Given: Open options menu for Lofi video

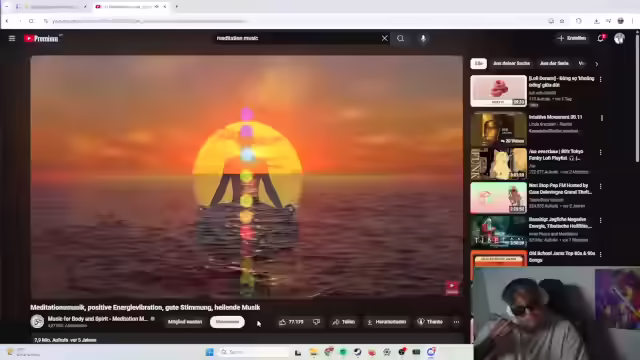Looking at the screenshot, I should [600, 80].
